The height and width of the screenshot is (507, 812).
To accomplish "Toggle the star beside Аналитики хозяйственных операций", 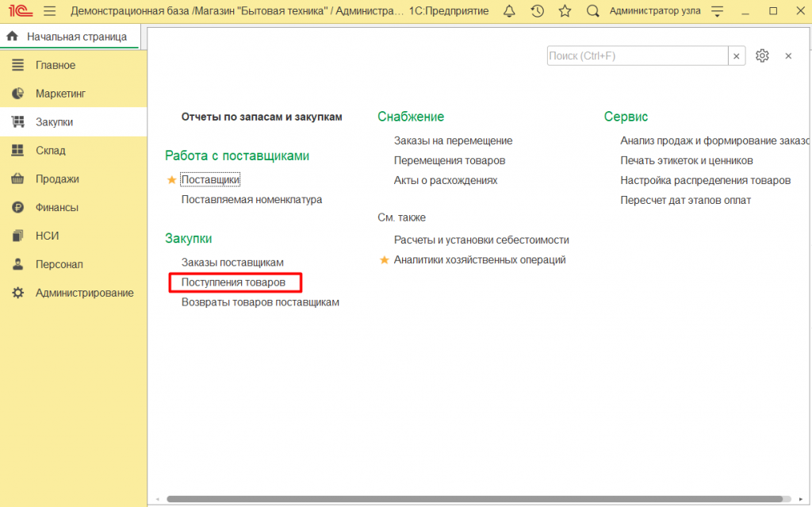I will pos(385,259).
